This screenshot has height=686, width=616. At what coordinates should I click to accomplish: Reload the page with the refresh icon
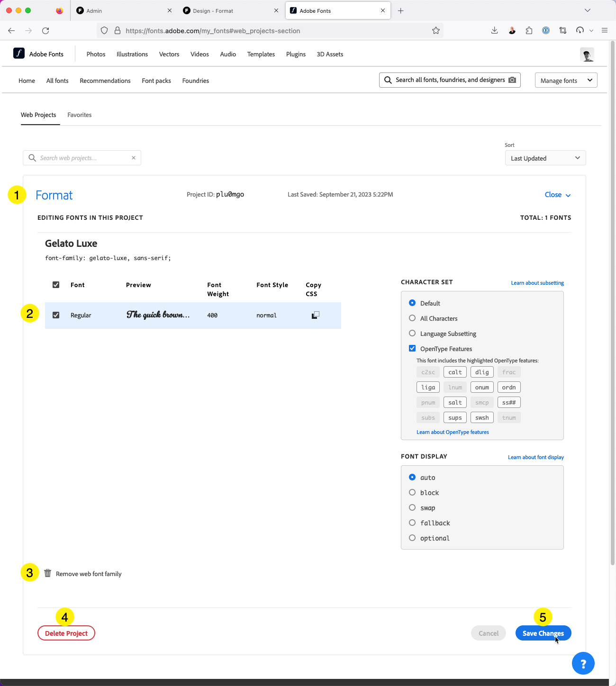click(x=45, y=31)
